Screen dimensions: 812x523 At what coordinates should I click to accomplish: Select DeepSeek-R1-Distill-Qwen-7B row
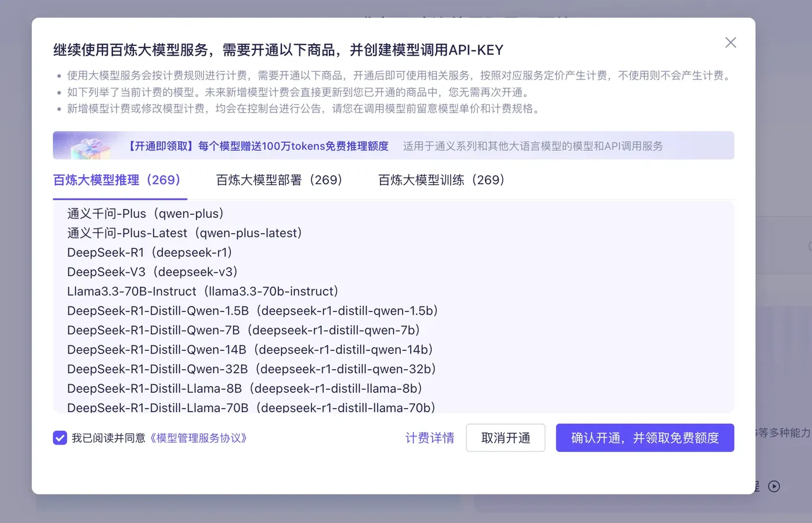point(244,330)
